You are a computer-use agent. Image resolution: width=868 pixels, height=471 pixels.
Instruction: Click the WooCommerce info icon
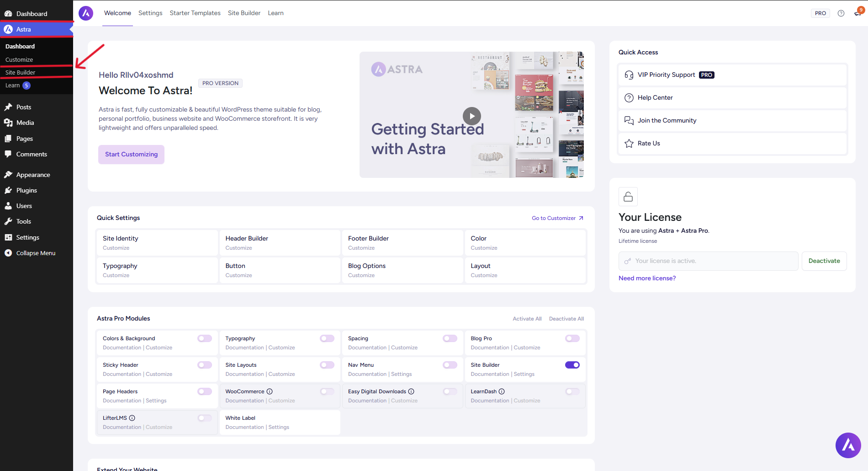(x=270, y=391)
